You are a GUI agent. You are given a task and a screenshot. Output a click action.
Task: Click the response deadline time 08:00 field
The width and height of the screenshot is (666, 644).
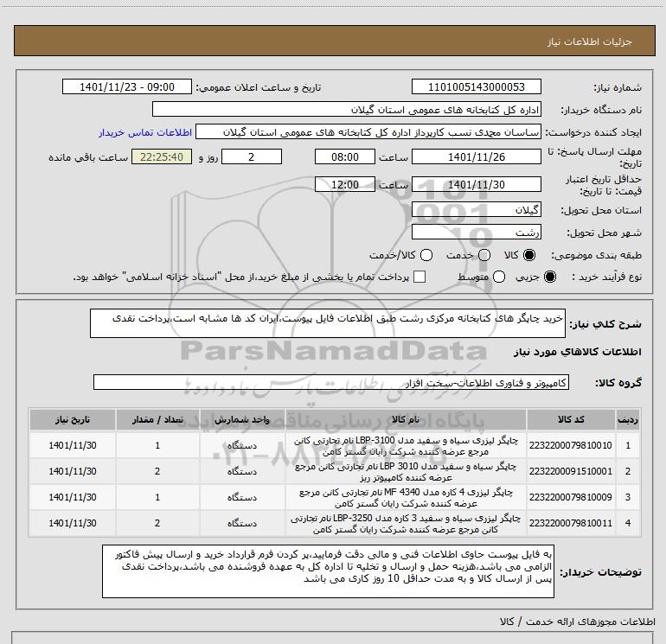[345, 156]
